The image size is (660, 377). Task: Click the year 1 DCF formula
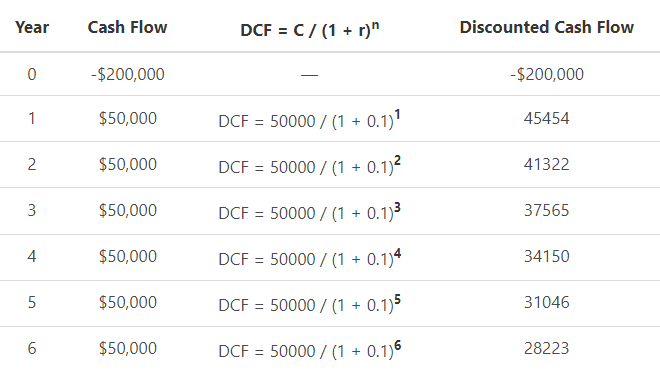tap(309, 120)
